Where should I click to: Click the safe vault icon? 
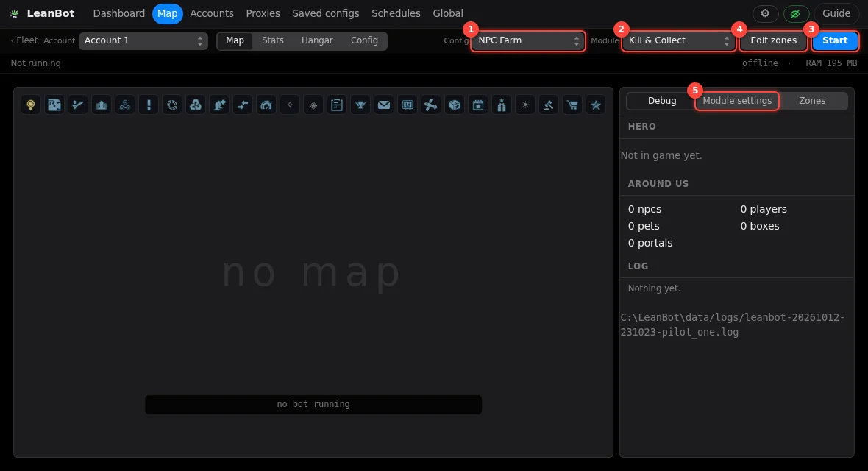(408, 105)
